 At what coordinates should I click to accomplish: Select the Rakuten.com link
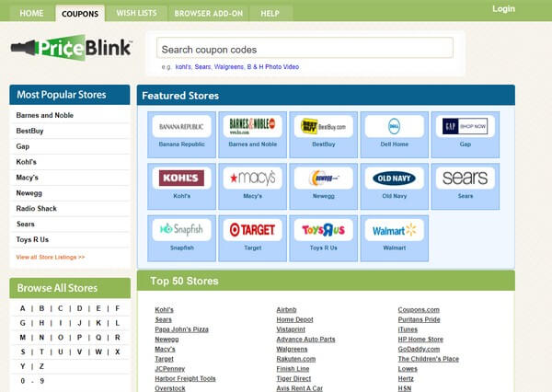click(x=295, y=359)
